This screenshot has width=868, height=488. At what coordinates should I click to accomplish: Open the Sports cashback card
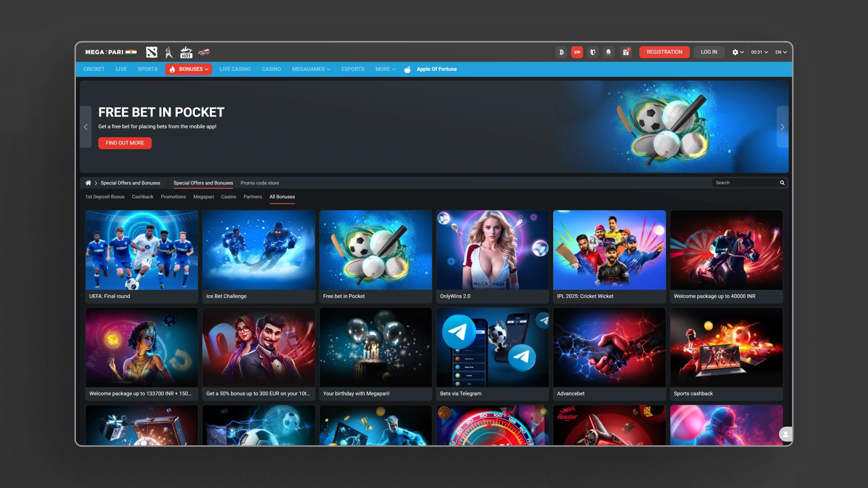(x=726, y=354)
